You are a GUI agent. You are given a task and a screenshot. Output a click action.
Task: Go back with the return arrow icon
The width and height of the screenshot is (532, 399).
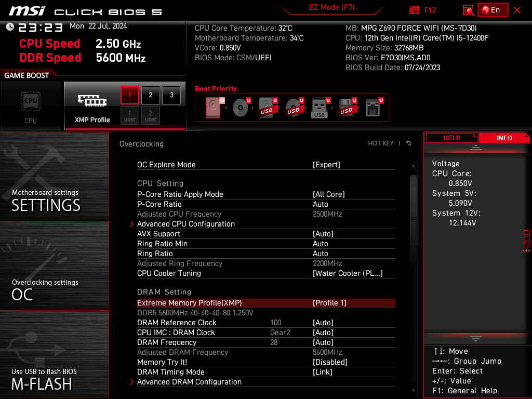409,143
